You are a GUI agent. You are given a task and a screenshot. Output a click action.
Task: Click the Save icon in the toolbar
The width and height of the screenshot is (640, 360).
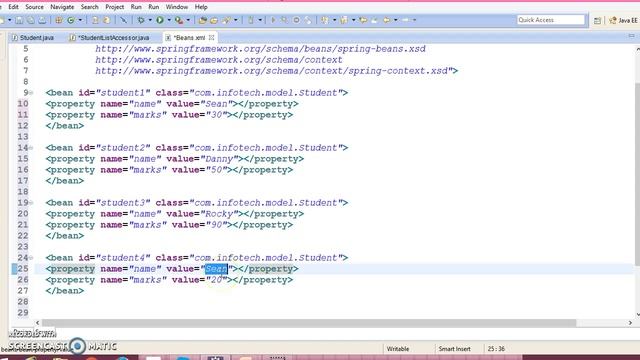(19, 20)
